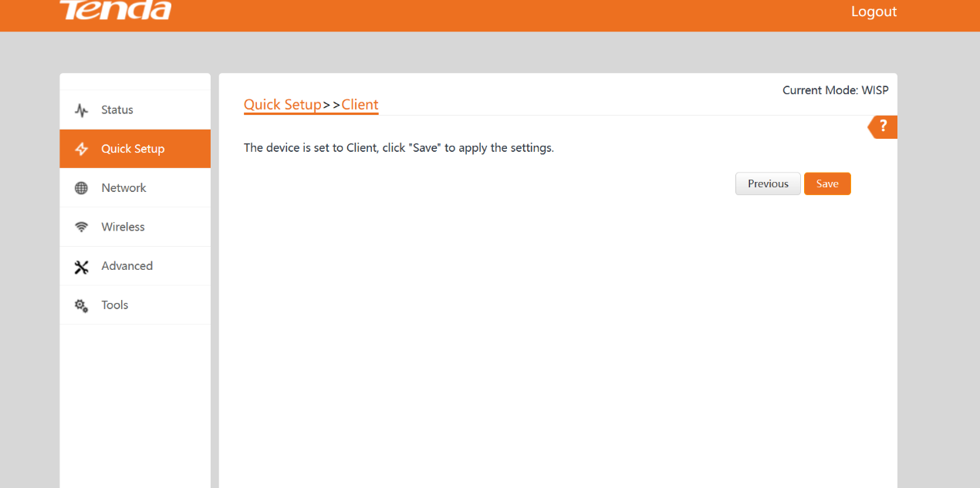Click the Quick Setup lightning bolt icon
Image resolution: width=980 pixels, height=488 pixels.
point(81,149)
